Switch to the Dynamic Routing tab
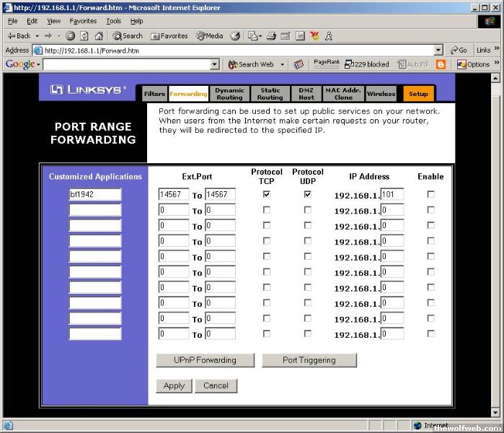The width and height of the screenshot is (504, 433). (x=229, y=94)
